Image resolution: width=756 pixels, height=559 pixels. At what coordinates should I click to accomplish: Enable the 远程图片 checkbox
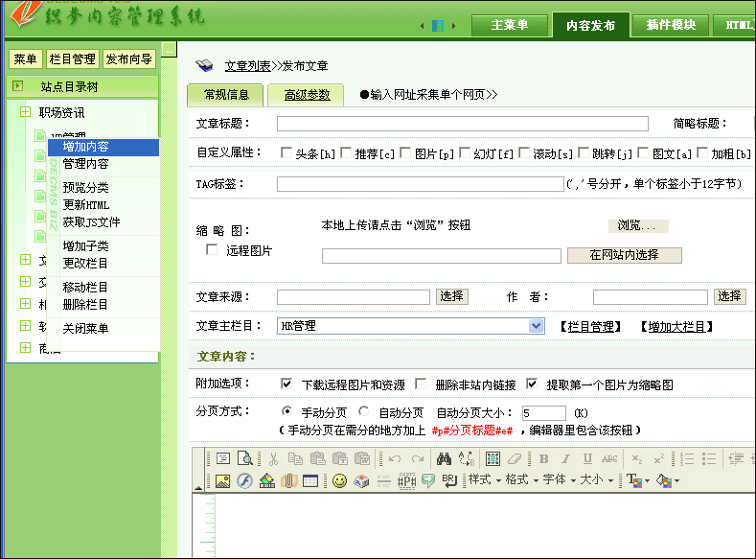coord(213,250)
